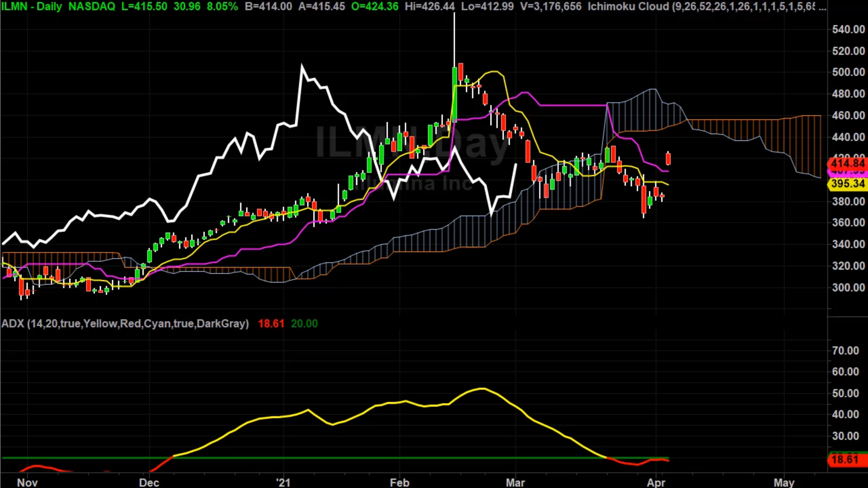Click the Apr date axis label
The height and width of the screenshot is (488, 868).
pyautogui.click(x=656, y=482)
